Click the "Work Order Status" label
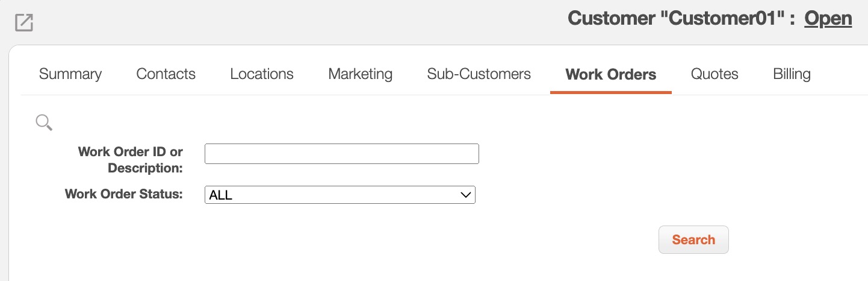This screenshot has height=281, width=868. [123, 194]
